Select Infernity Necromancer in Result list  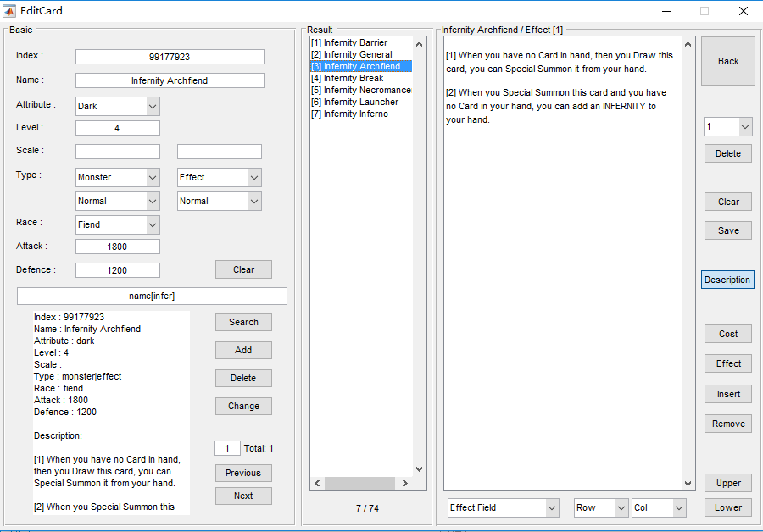tap(361, 90)
